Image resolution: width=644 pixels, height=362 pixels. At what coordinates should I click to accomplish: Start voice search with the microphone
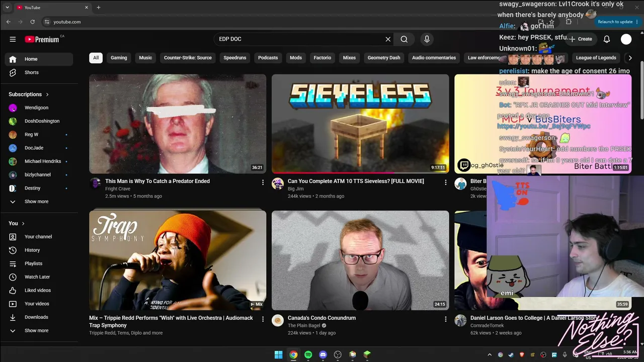(427, 39)
